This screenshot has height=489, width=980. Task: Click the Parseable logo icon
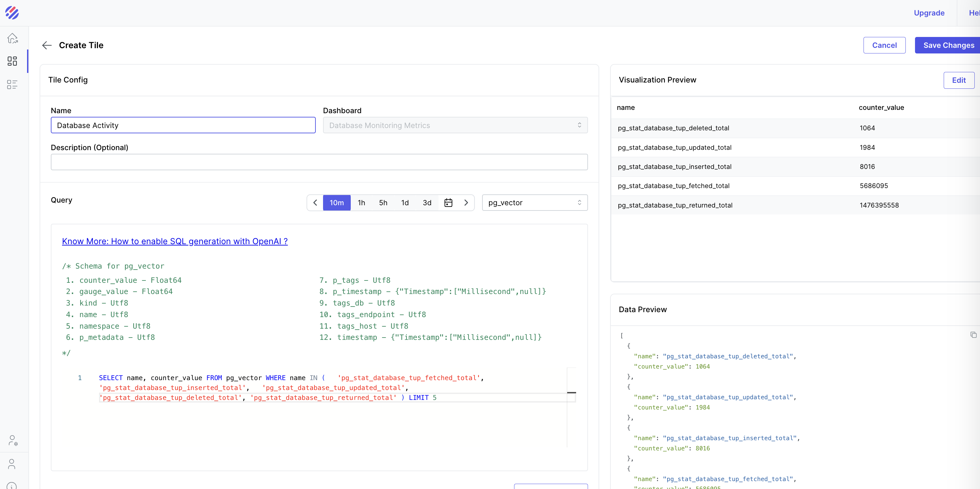(x=12, y=13)
